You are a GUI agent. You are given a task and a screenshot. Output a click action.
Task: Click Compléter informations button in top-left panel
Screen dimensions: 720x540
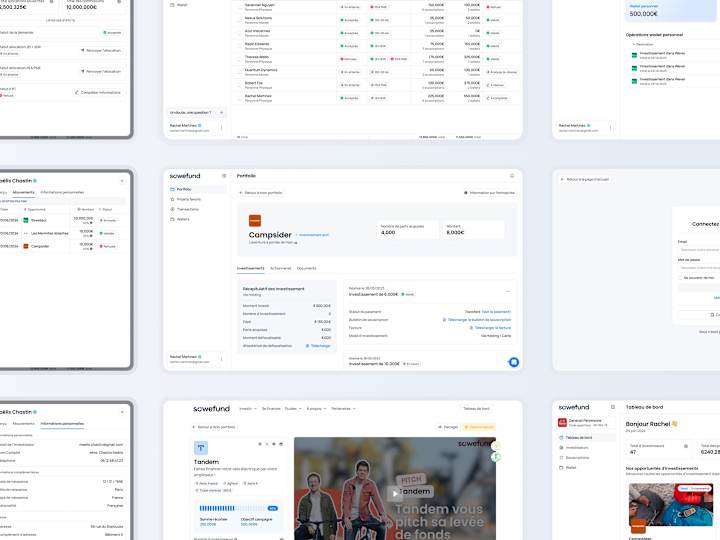[98, 92]
